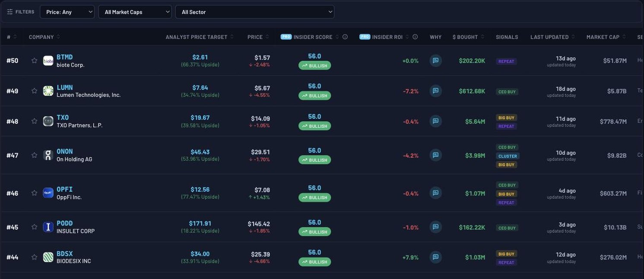Open the ONON ticker link
This screenshot has width=644, height=279.
click(64, 152)
